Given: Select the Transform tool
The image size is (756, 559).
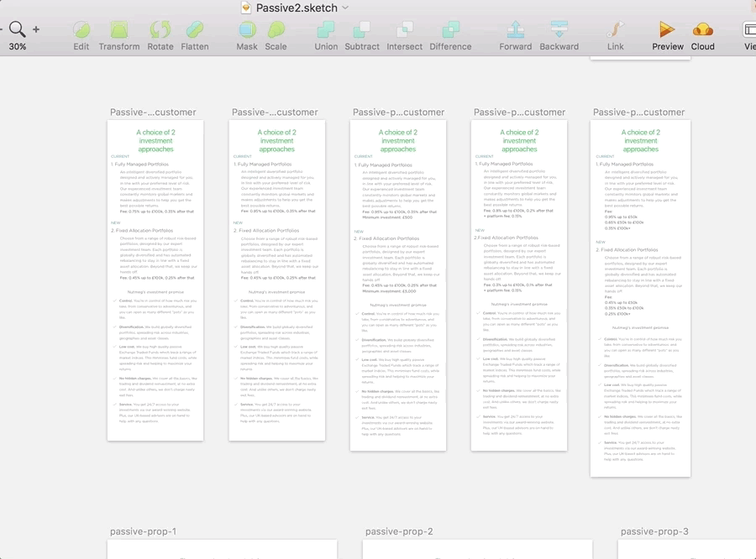Looking at the screenshot, I should 119,30.
